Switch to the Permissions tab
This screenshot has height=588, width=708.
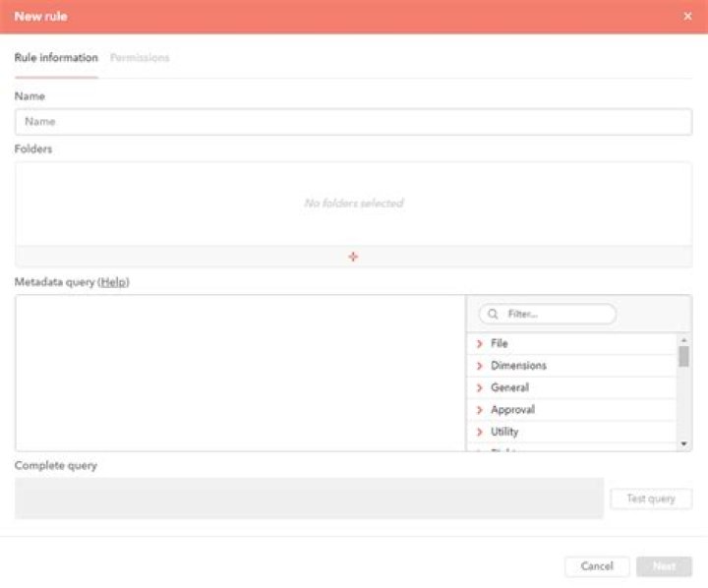click(140, 58)
